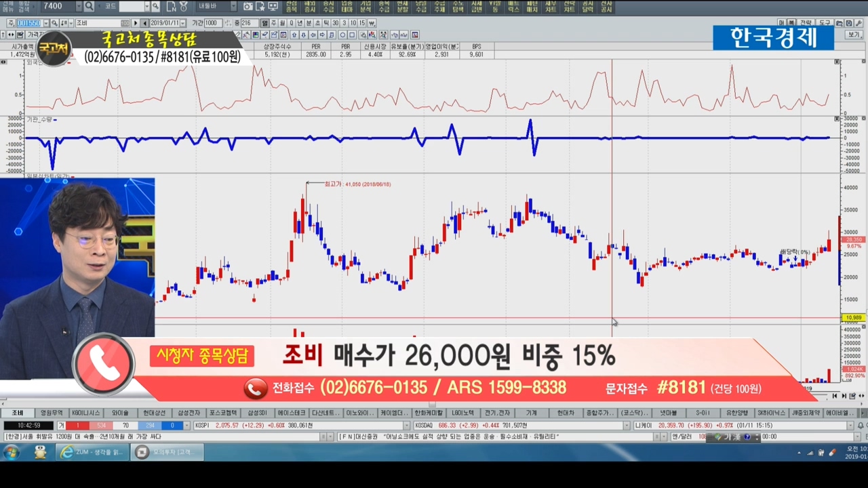Click the 기간 input field showing 1000

pyautogui.click(x=212, y=23)
